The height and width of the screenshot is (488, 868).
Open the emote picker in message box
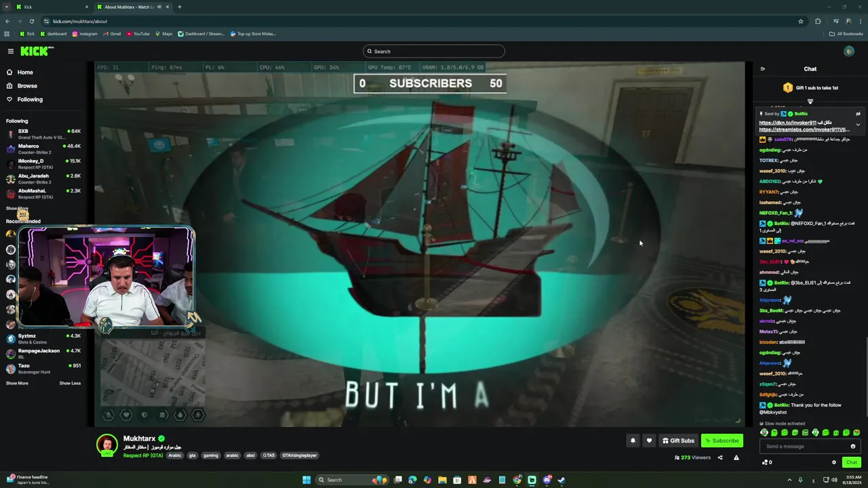tap(853, 446)
